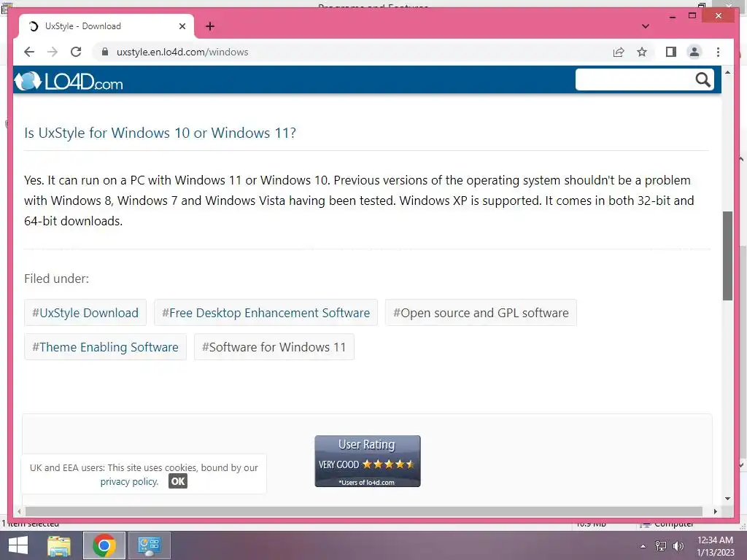
Task: Click the horizontal scrollbar right arrow
Action: click(715, 511)
